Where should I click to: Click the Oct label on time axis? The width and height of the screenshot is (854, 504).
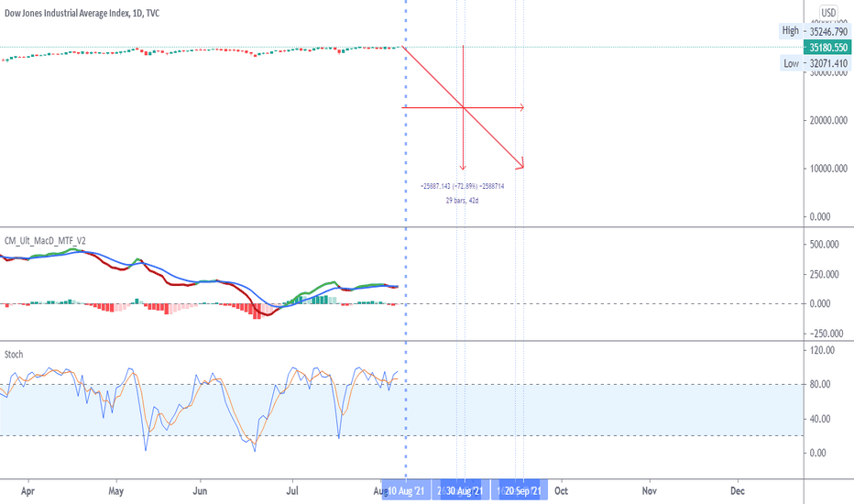pyautogui.click(x=561, y=491)
